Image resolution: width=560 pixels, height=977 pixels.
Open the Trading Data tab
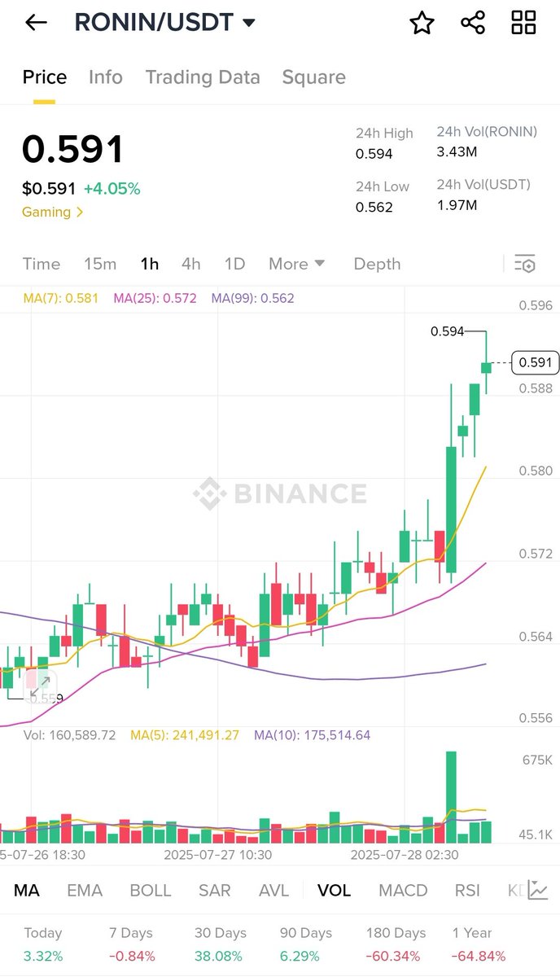(x=203, y=77)
